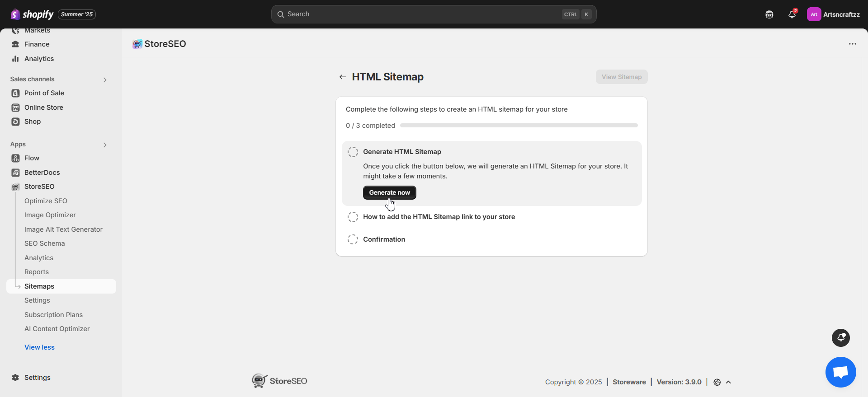Open Image Optimizer in sidebar
This screenshot has height=397, width=868.
[50, 215]
